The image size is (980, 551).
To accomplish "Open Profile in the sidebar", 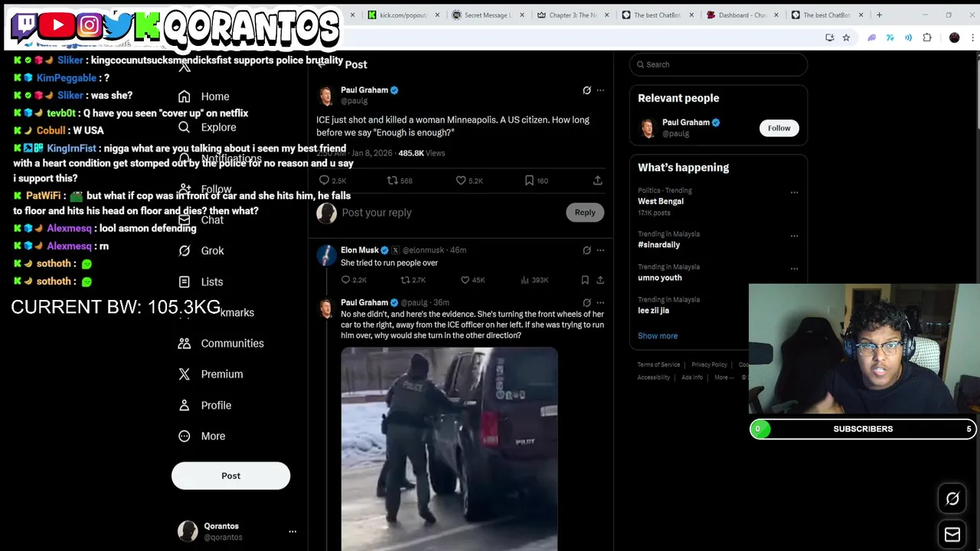I will [x=204, y=405].
